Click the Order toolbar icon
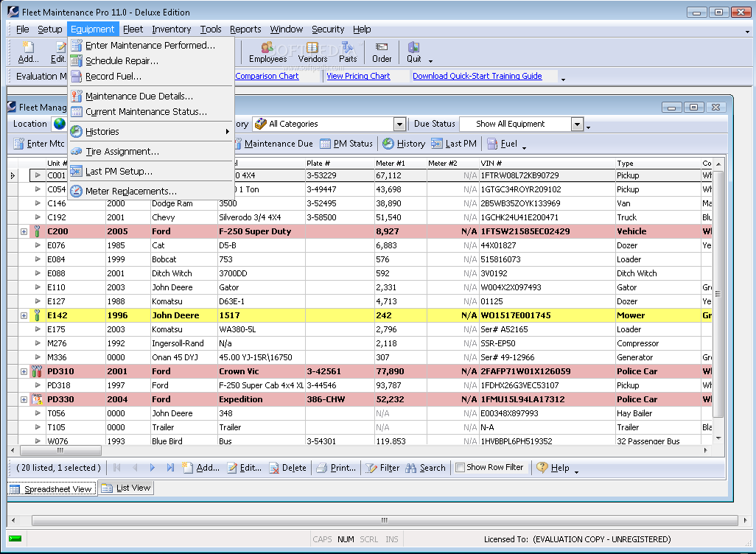The image size is (756, 554). point(382,52)
